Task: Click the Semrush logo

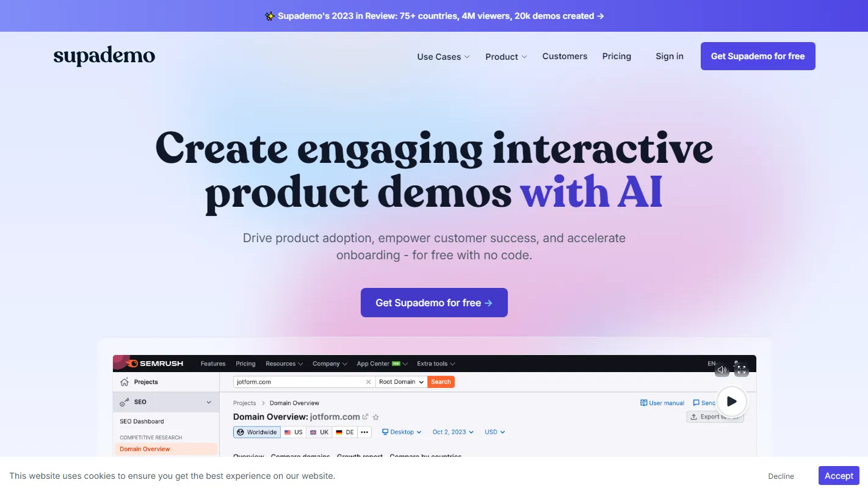Action: (150, 363)
